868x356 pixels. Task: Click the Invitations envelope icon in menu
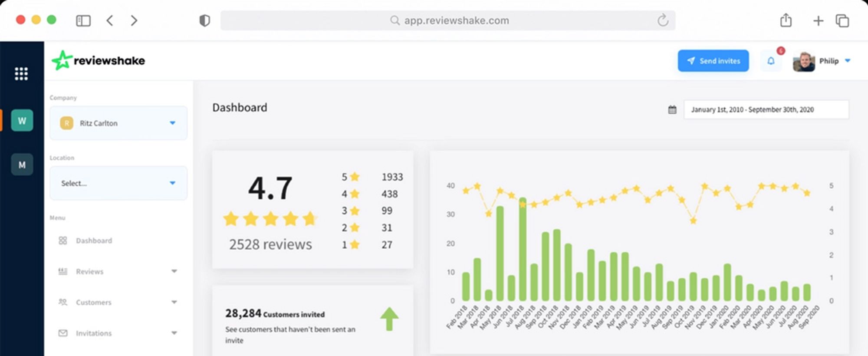tap(63, 333)
